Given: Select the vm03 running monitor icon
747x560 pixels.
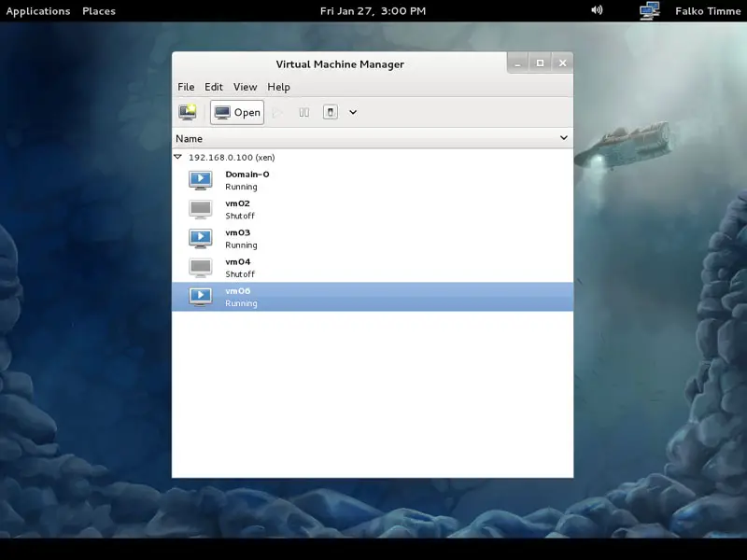Looking at the screenshot, I should pyautogui.click(x=201, y=238).
